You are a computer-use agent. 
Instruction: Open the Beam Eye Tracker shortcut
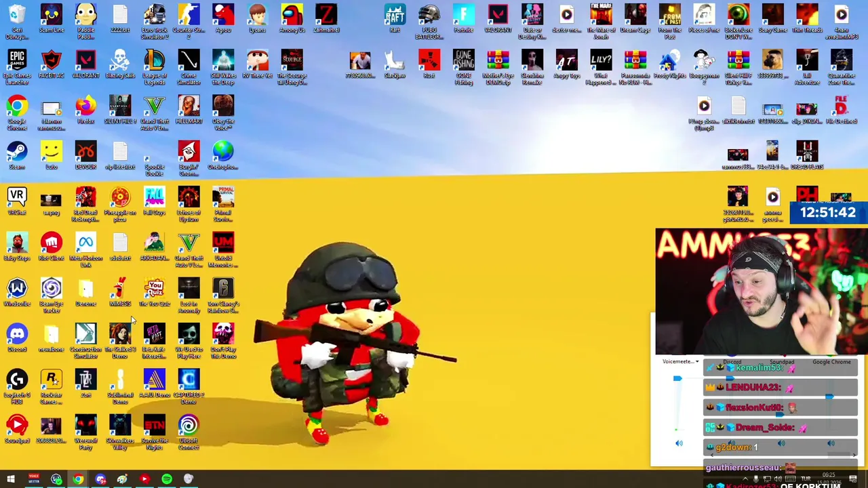[x=52, y=295]
